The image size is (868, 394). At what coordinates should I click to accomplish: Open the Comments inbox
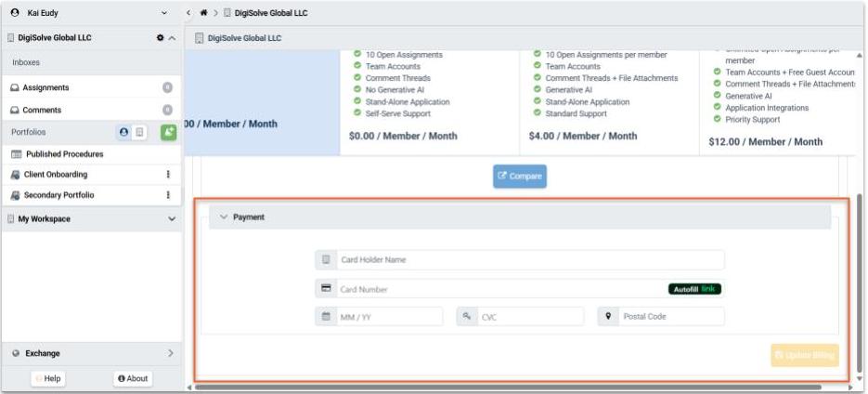click(42, 110)
